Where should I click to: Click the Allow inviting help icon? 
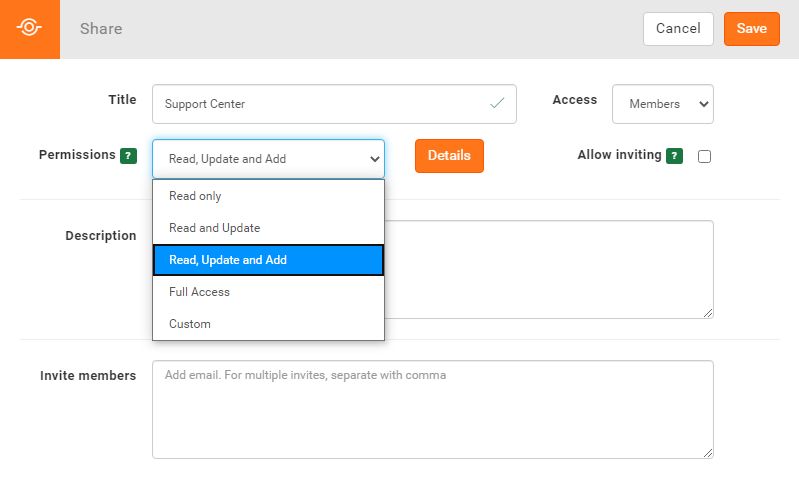[x=675, y=156]
